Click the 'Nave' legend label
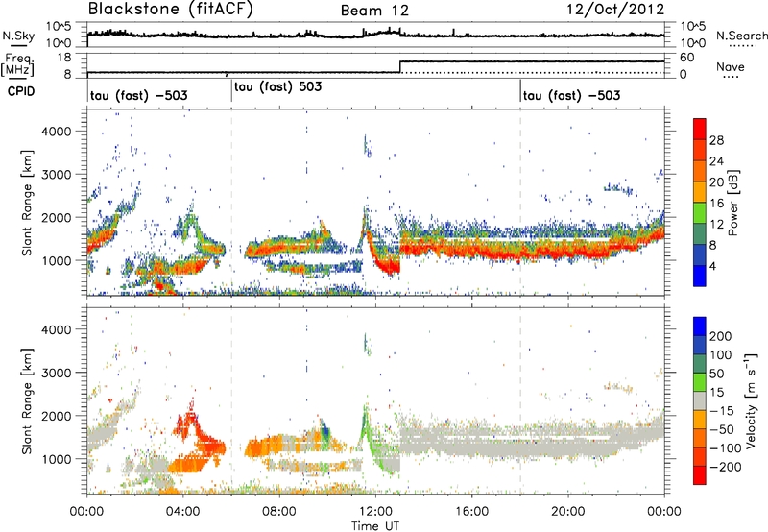This screenshot has width=768, height=532. [x=731, y=67]
